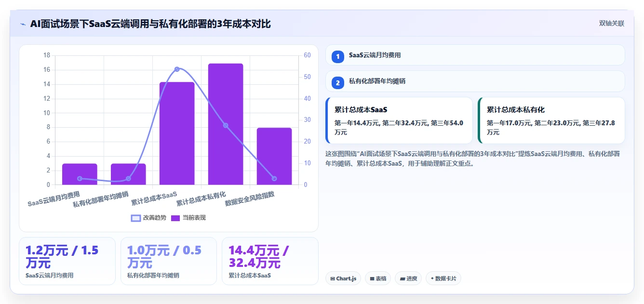This screenshot has width=644, height=304.
Task: Click the 数据安全风险指数 bar
Action: [274, 156]
